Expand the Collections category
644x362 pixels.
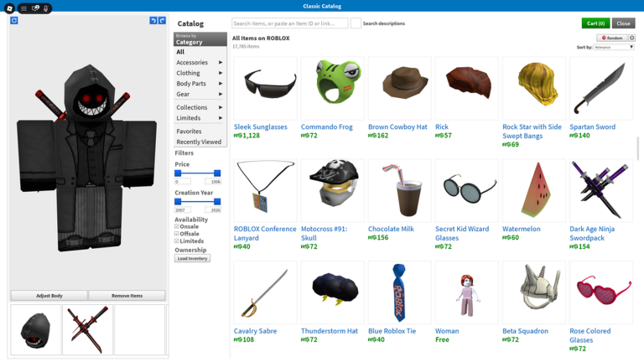pyautogui.click(x=200, y=107)
